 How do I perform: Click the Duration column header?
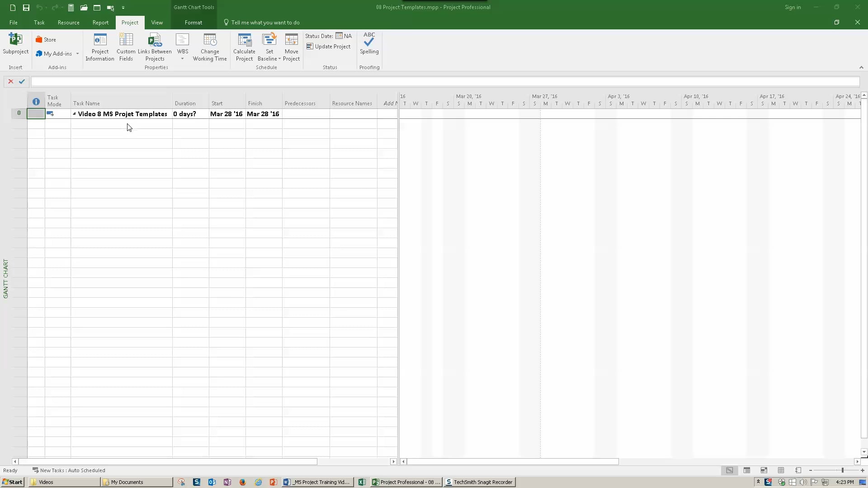[x=191, y=100]
